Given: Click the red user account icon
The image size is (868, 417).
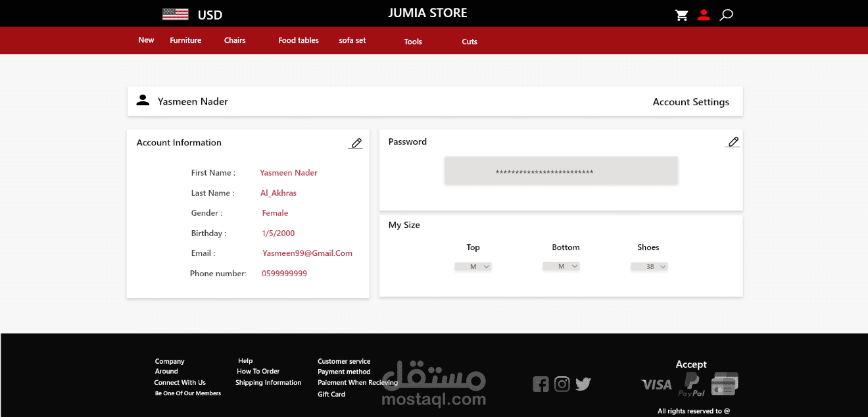Looking at the screenshot, I should click(704, 15).
